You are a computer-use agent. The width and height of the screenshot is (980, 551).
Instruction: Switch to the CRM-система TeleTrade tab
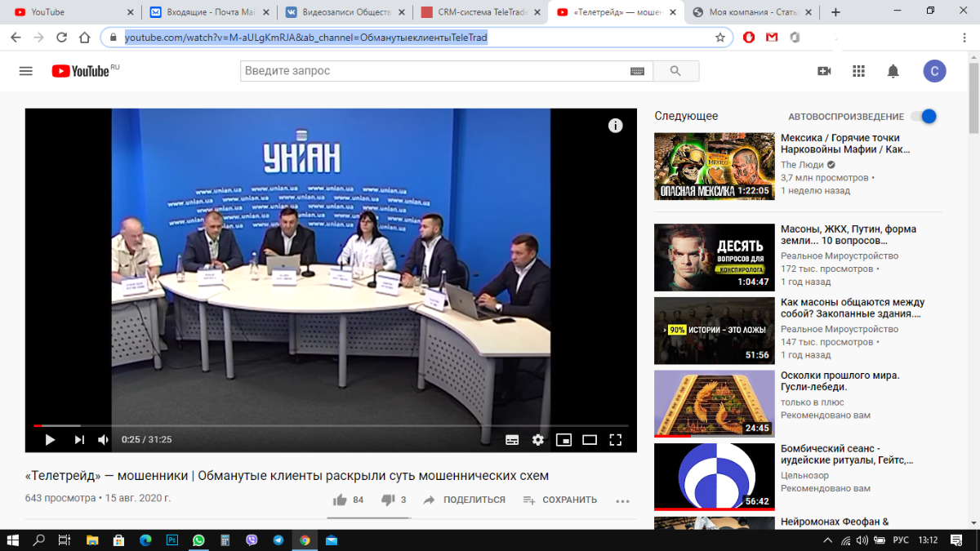click(x=479, y=12)
